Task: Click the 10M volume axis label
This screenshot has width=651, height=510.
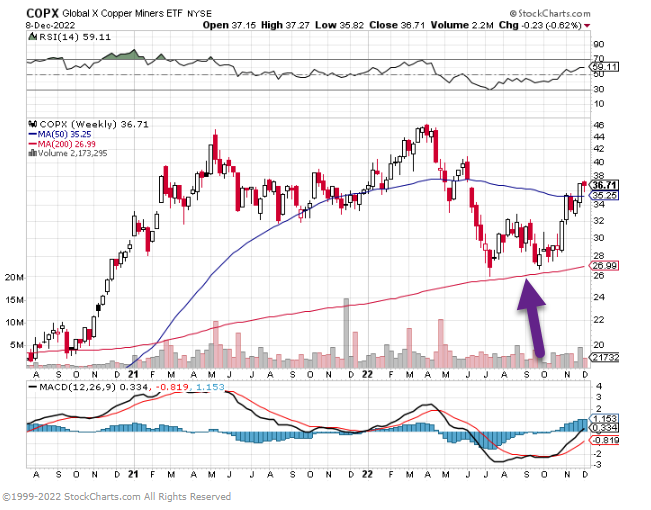Action: point(14,322)
